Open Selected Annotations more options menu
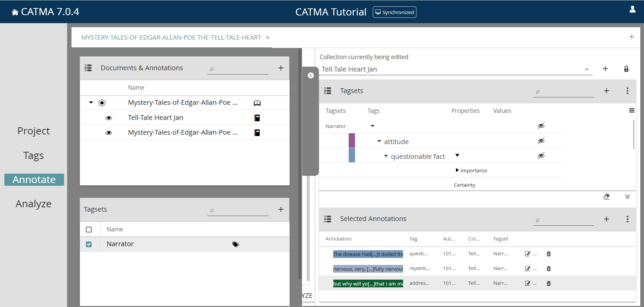 [627, 219]
